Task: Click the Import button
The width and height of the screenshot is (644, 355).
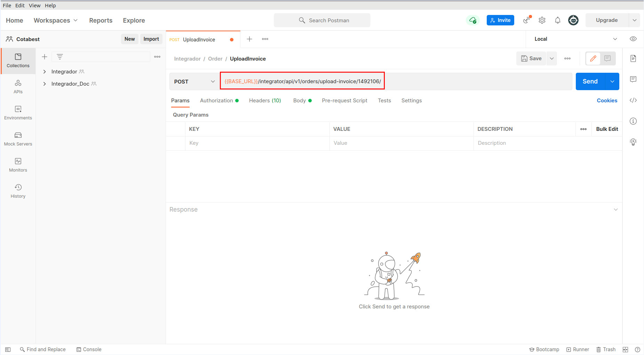Action: pyautogui.click(x=151, y=39)
